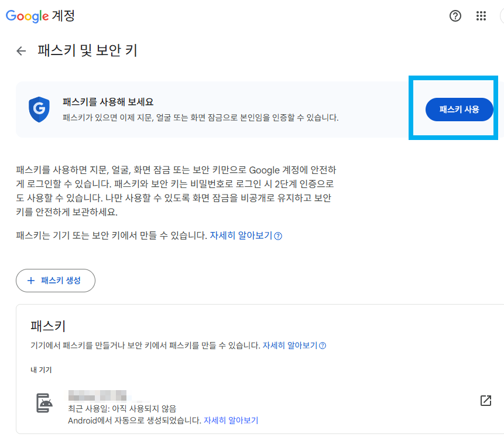
Task: Click the 패스키 및 보안 키 page title
Action: [87, 50]
